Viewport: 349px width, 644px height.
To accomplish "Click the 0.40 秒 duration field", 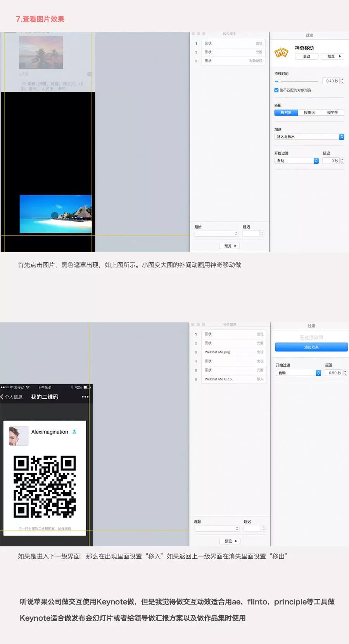I will (x=331, y=81).
